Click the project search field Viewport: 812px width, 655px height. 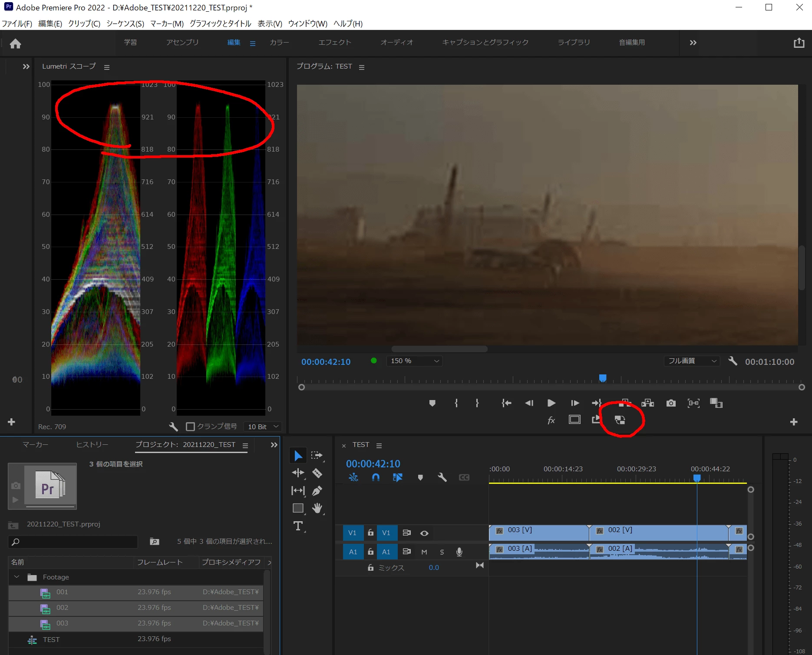[73, 542]
